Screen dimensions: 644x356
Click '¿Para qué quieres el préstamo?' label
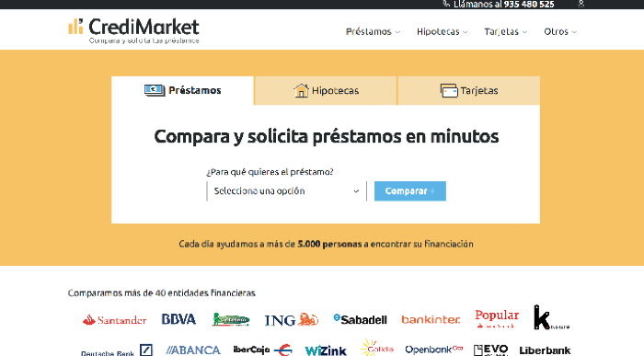pyautogui.click(x=270, y=172)
